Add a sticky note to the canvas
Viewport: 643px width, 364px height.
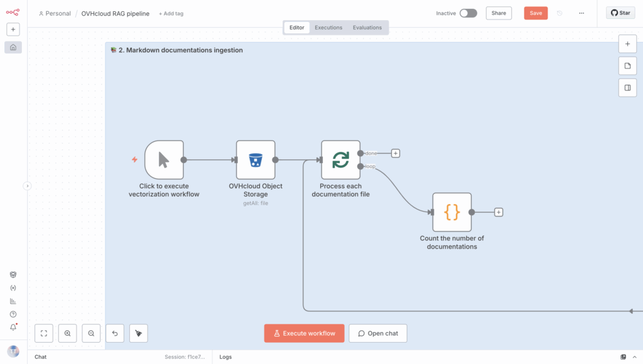pyautogui.click(x=627, y=66)
